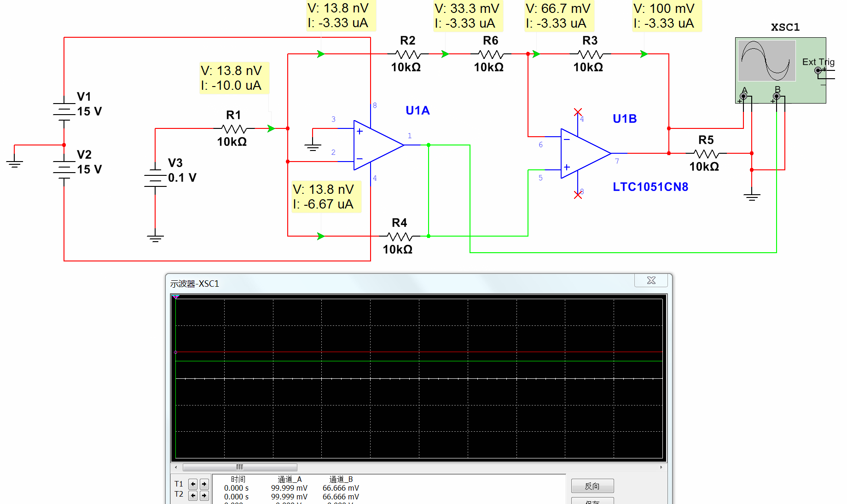Select the V3 0.1 V battery source
Viewport: 847px width, 504px height.
pos(155,179)
